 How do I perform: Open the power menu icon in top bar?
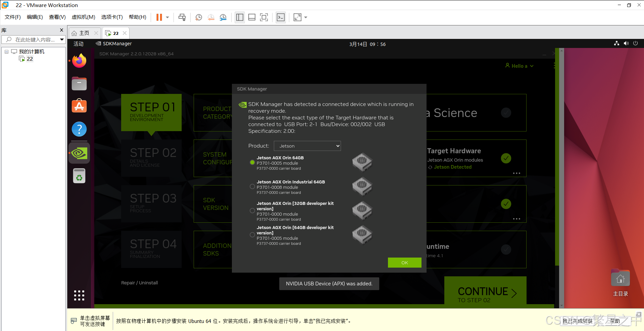point(635,43)
